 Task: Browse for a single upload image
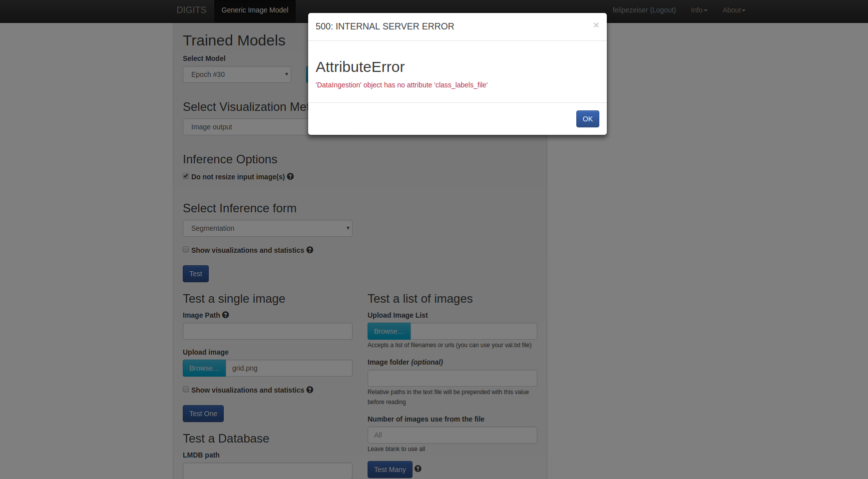(204, 368)
